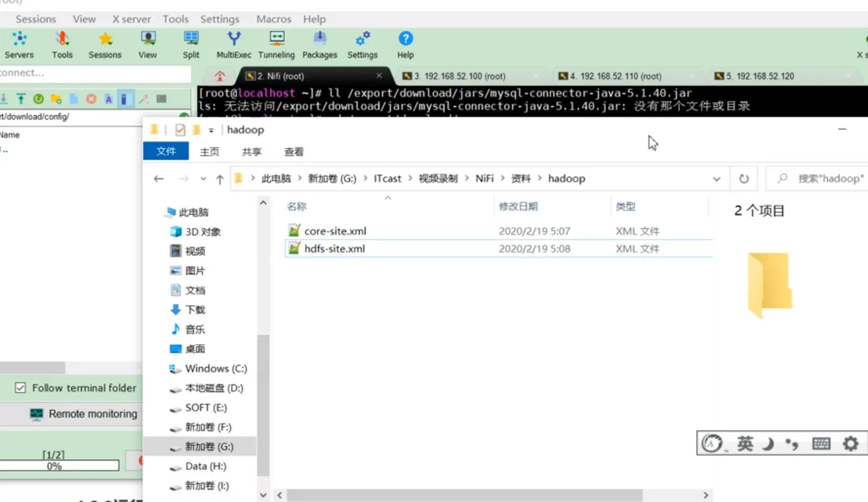Image resolution: width=868 pixels, height=502 pixels.
Task: Open the MultiExec tool
Action: (234, 45)
